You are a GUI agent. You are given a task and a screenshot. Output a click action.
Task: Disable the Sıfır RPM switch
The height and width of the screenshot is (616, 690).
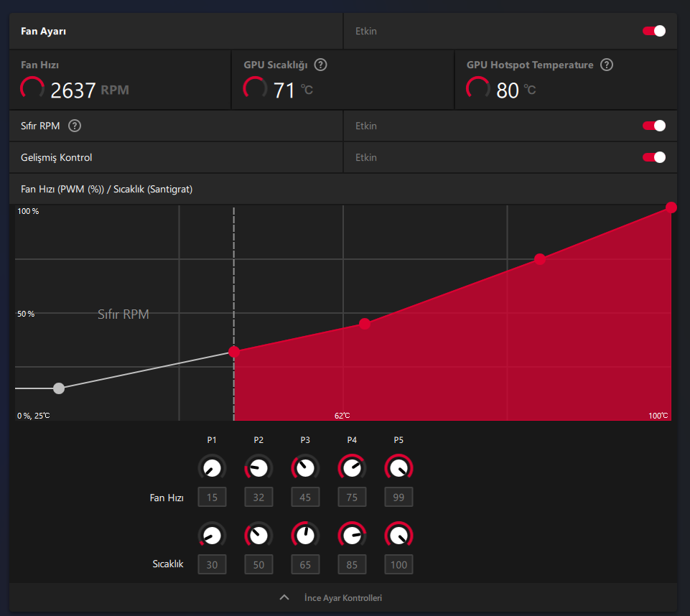(x=654, y=126)
